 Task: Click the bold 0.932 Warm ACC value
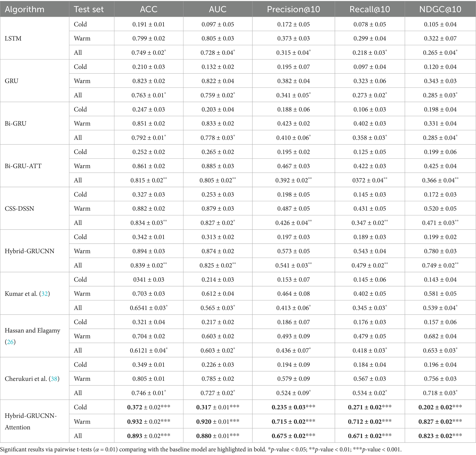click(x=135, y=422)
